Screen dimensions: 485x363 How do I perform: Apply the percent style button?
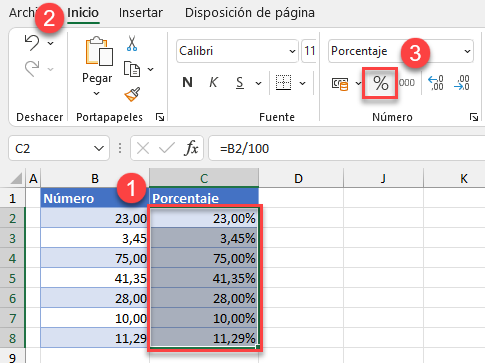tap(380, 83)
